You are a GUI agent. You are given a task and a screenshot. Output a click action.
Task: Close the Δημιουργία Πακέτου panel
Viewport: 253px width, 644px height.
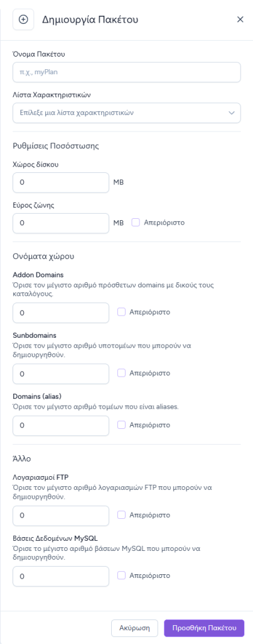240,19
